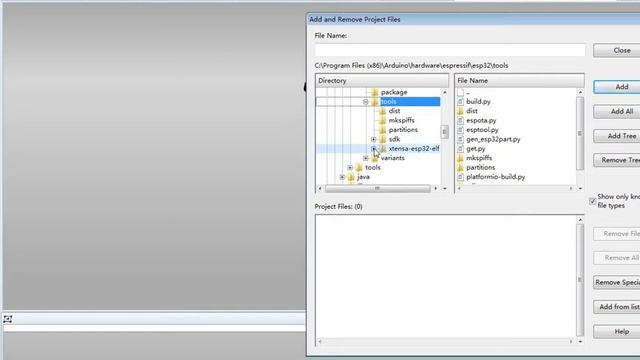Click File Name list vertical scrollbar thumb
Viewport: 640px width, 360px height.
click(x=580, y=133)
